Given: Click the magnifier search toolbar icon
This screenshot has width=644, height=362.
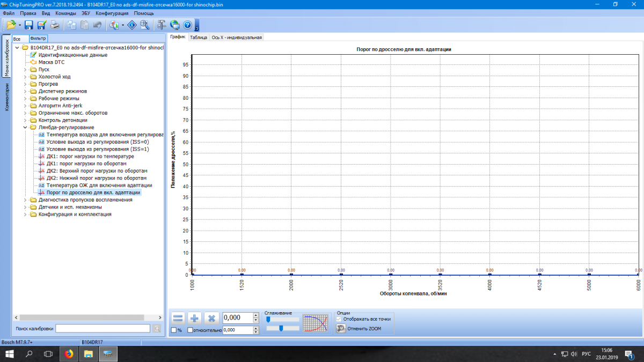Looking at the screenshot, I should 144,25.
